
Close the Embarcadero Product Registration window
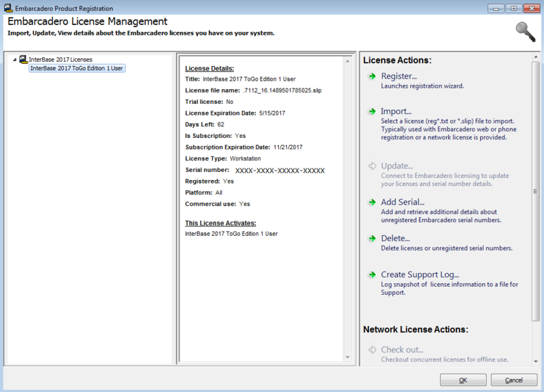(532, 8)
